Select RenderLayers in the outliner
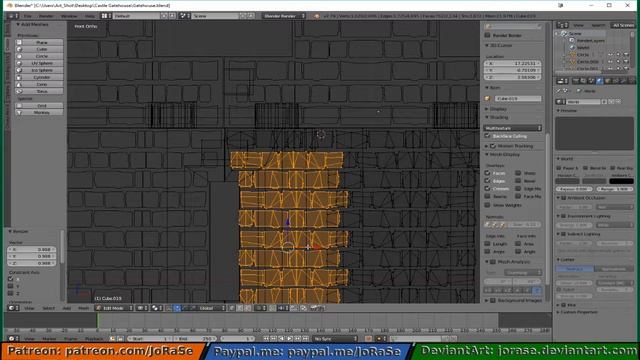The height and width of the screenshot is (360, 640). coord(590,40)
